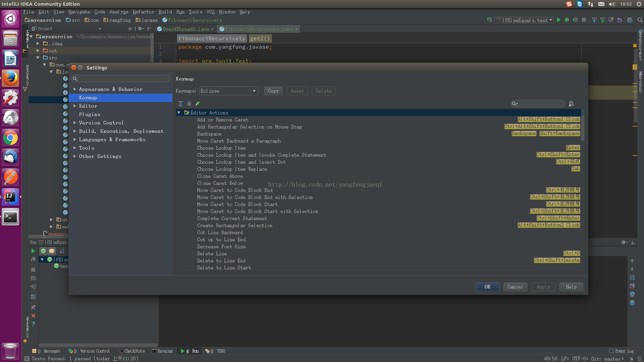
Task: Click Cancel button in Settings dialog
Action: click(515, 287)
